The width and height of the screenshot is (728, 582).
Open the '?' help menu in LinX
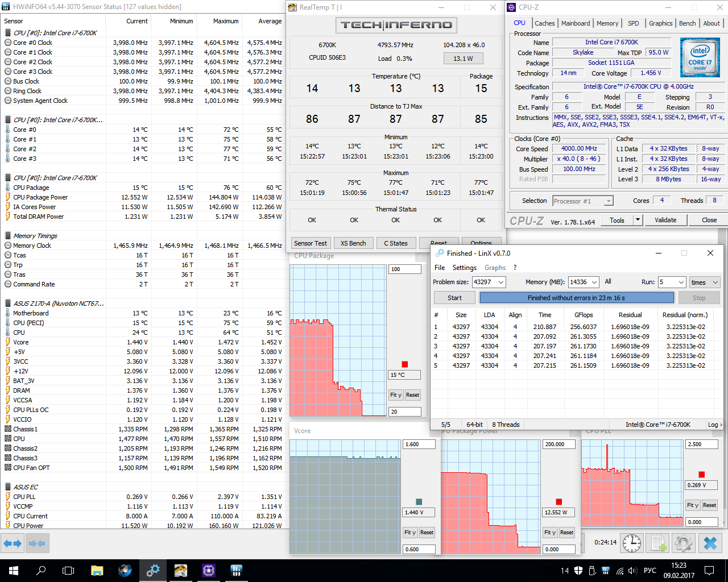pos(515,268)
